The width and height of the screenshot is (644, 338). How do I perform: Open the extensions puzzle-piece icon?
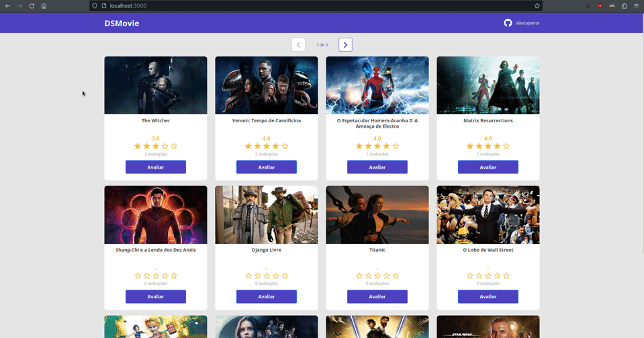coord(625,6)
